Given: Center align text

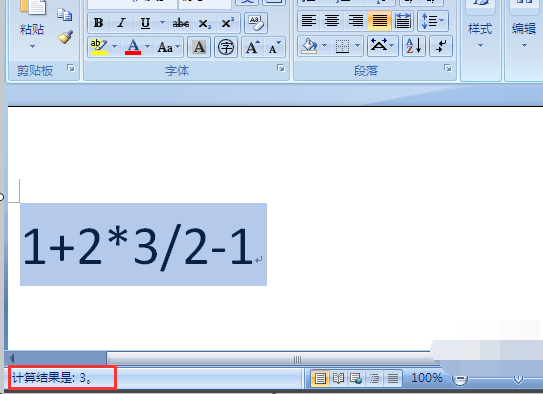Looking at the screenshot, I should coord(332,21).
